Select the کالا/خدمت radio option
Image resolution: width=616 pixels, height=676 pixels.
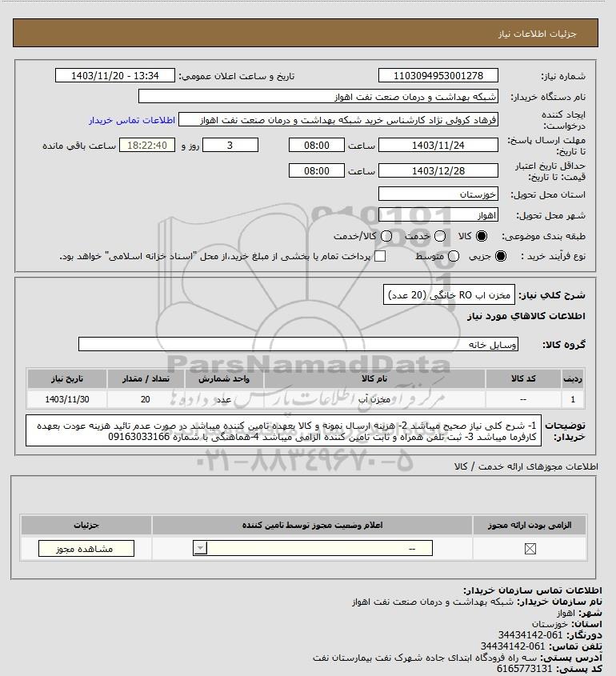pyautogui.click(x=386, y=236)
